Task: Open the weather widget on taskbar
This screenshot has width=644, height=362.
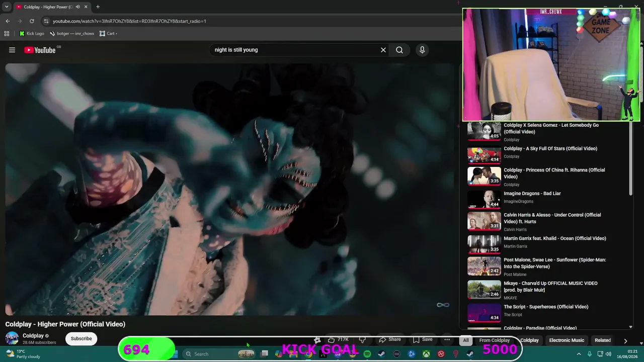Action: [23, 354]
